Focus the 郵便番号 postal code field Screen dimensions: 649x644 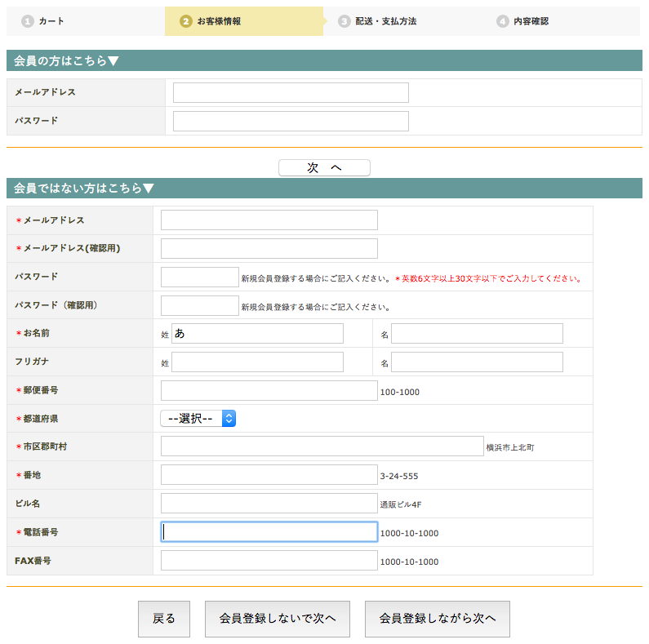pyautogui.click(x=269, y=391)
